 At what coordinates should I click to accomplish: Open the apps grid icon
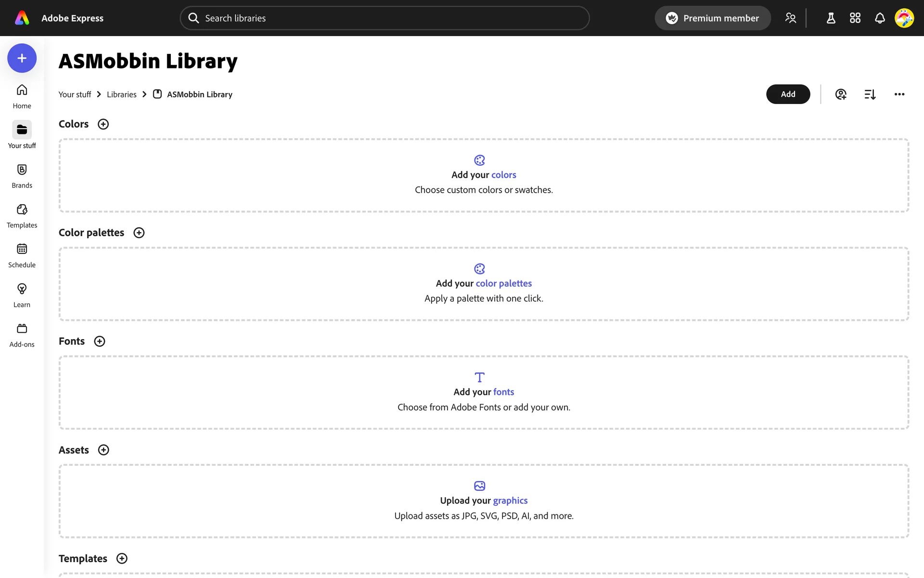pos(855,18)
